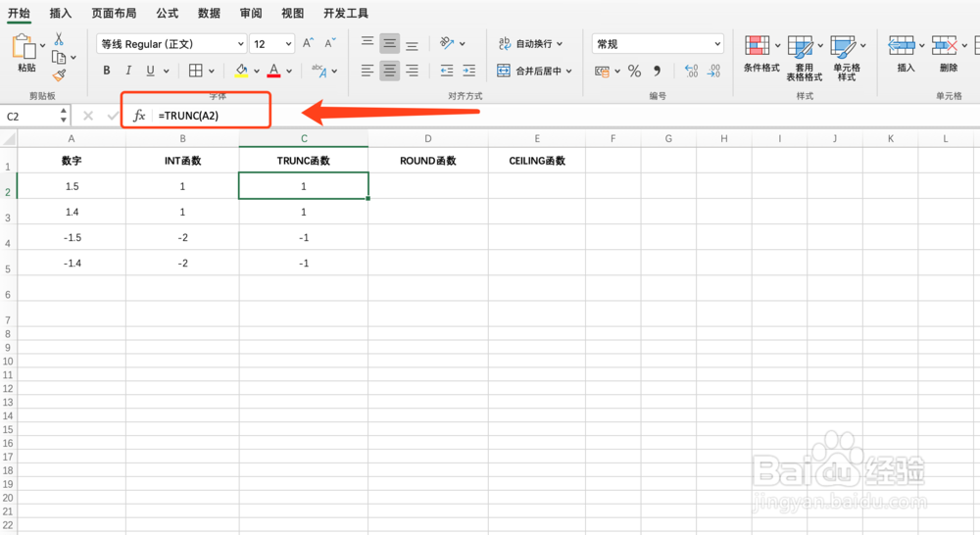Apply the red font color
Screen dimensions: 980x535
click(273, 71)
